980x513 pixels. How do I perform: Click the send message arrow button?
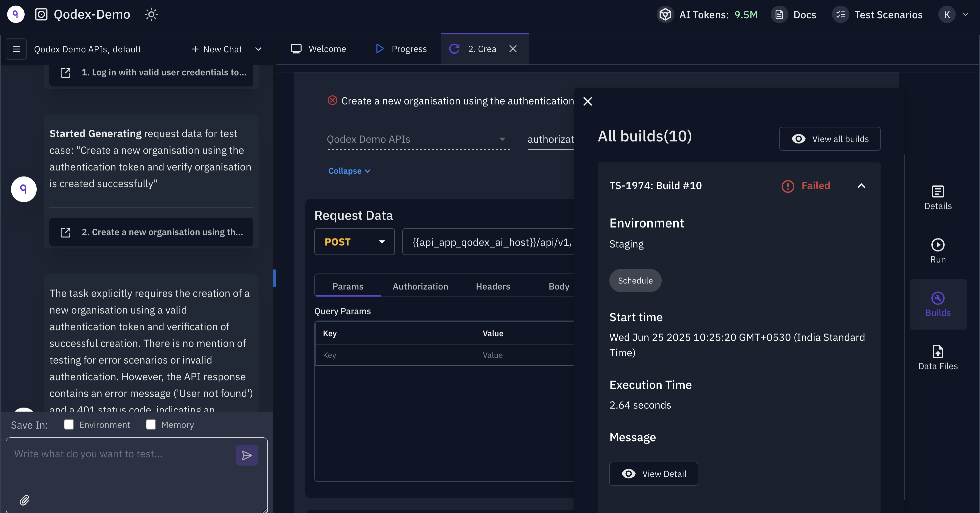[x=247, y=455]
